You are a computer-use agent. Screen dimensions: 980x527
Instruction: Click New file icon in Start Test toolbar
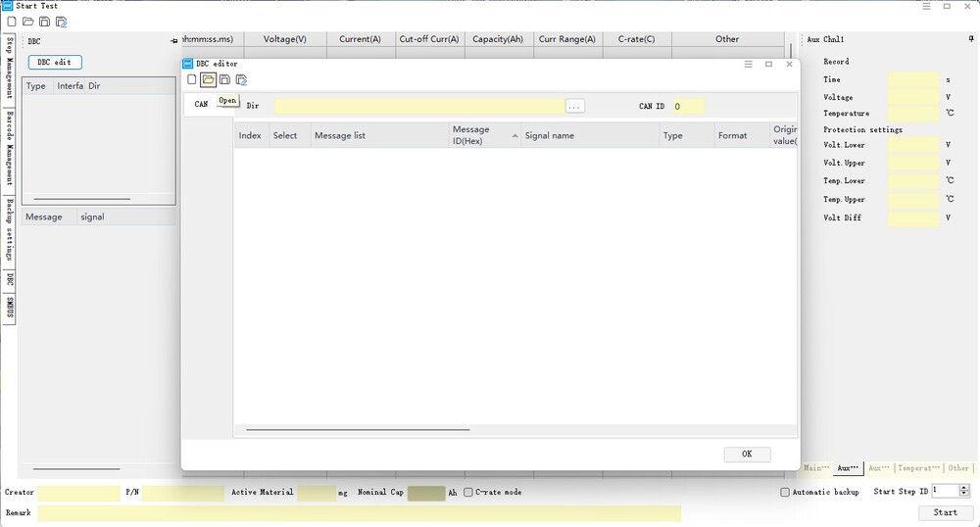coord(12,22)
